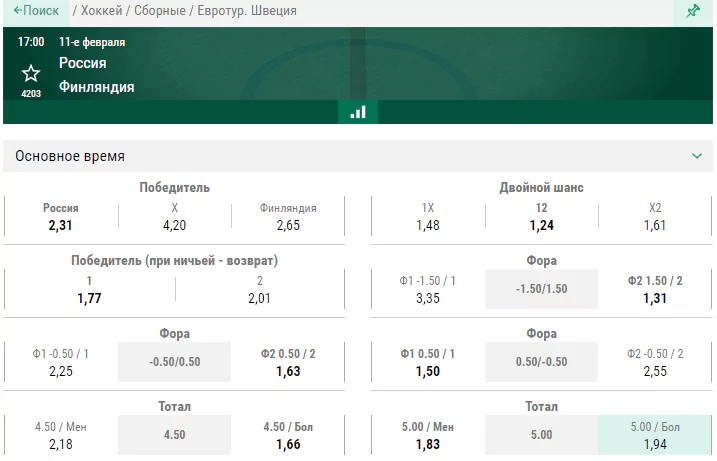
Task: Click the Победитель (при ничьей - возврат) heading
Action: (174, 261)
